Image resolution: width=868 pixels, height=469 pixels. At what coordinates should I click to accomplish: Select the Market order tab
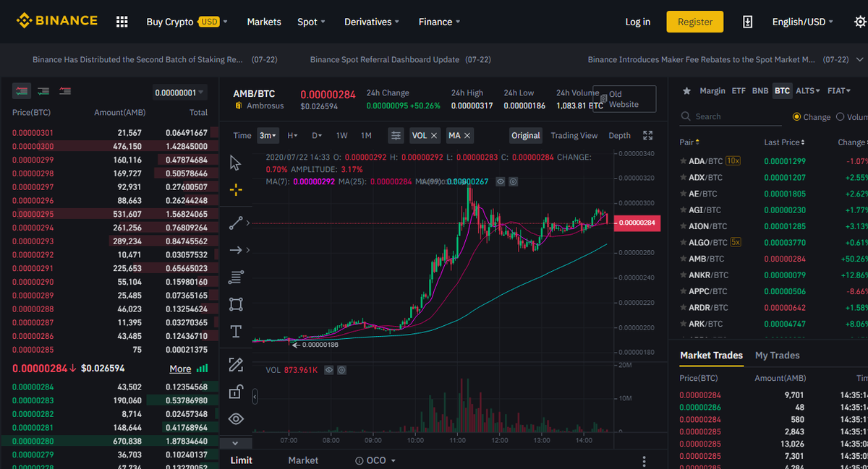pyautogui.click(x=303, y=460)
